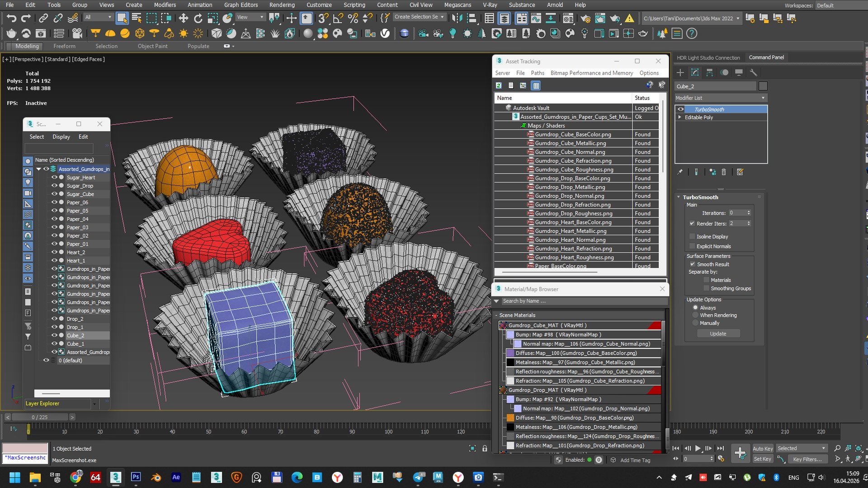This screenshot has width=868, height=488.
Task: Open Create tab in Command Panel
Action: click(680, 72)
